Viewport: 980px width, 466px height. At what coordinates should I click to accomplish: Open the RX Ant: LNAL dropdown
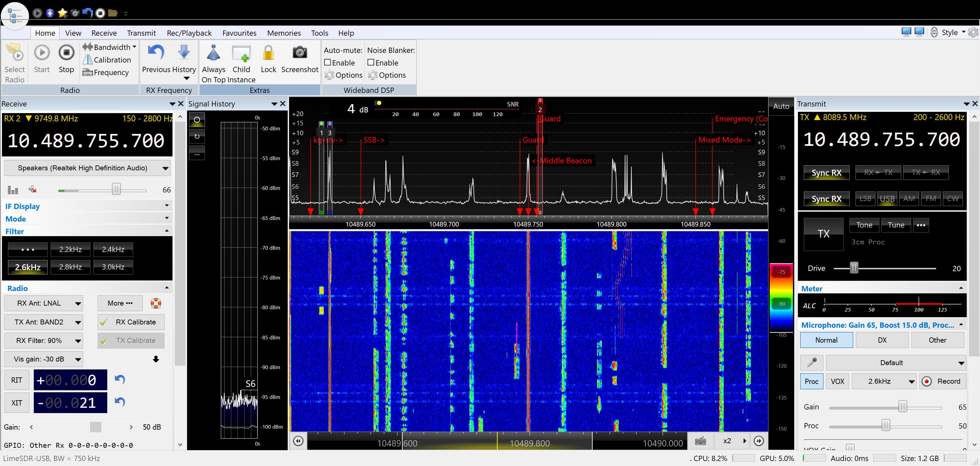(44, 303)
